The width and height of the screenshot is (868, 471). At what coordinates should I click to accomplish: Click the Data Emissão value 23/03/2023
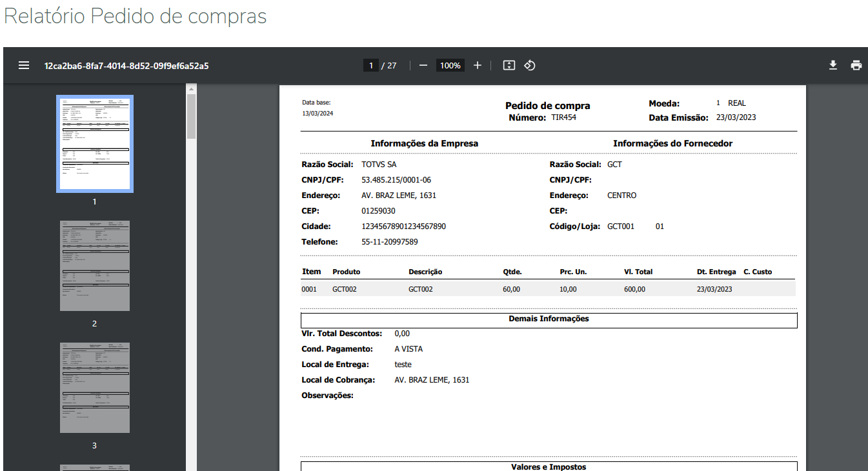click(736, 117)
